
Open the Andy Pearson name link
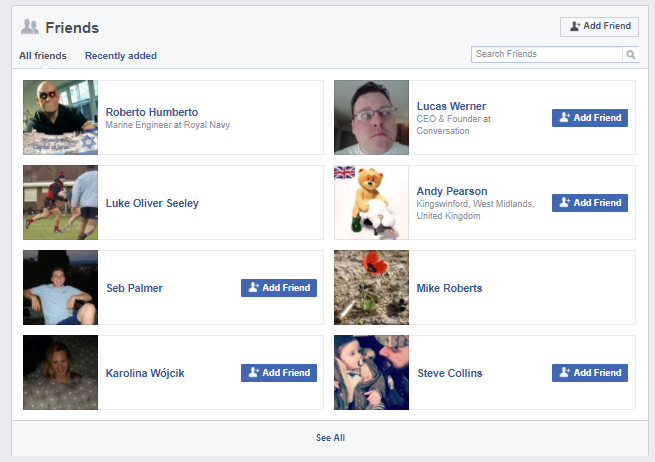pos(452,191)
